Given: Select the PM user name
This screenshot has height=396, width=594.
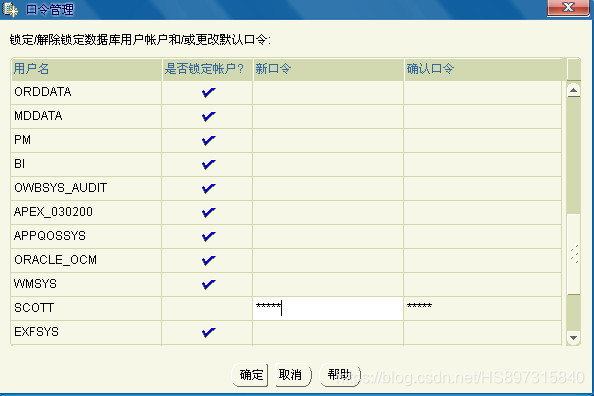Looking at the screenshot, I should [x=22, y=140].
